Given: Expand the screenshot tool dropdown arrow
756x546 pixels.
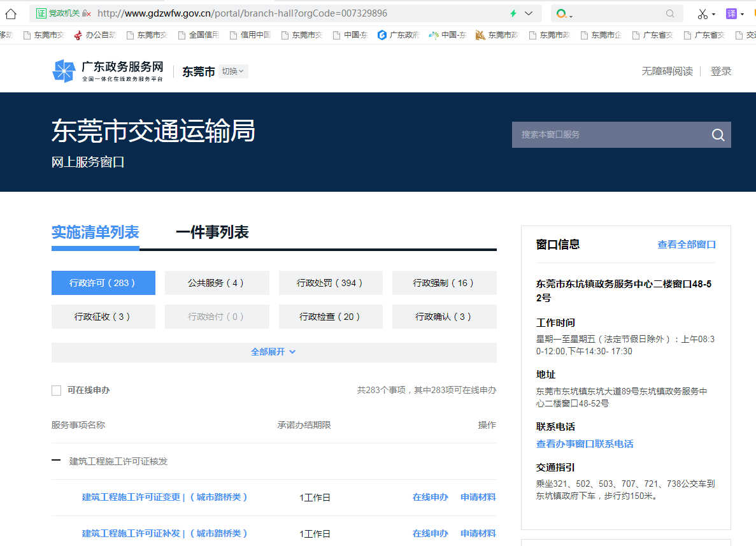Looking at the screenshot, I should point(713,14).
